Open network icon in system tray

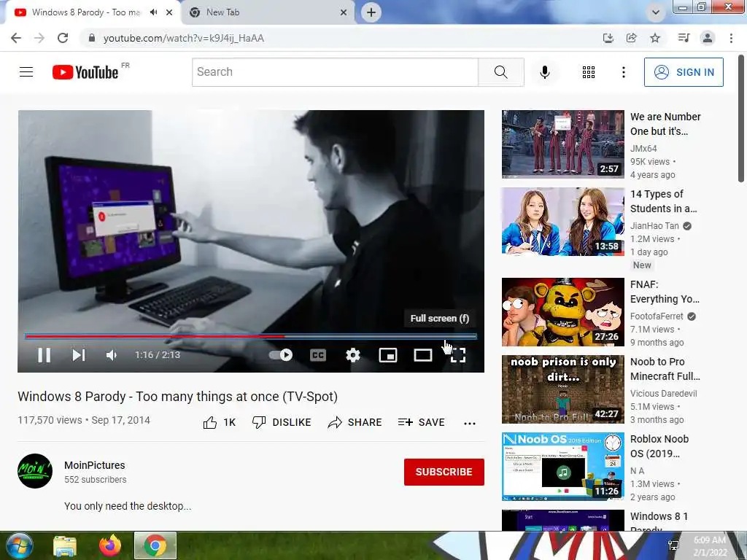(x=673, y=545)
